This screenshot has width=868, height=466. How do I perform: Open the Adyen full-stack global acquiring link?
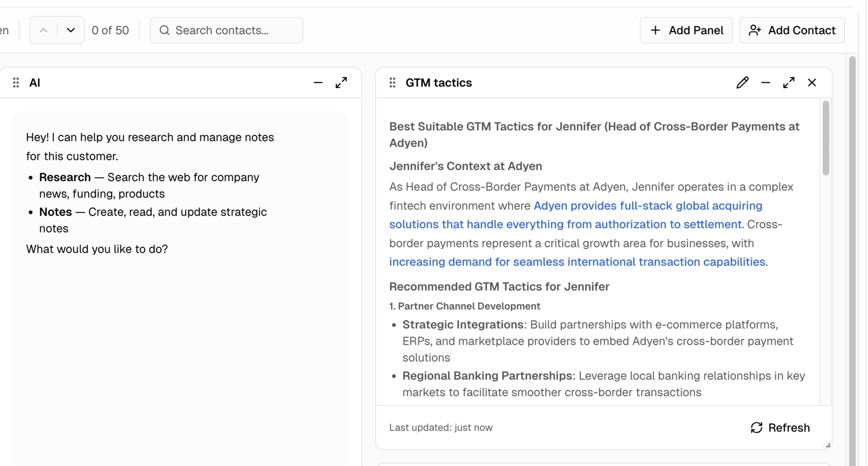(x=647, y=206)
